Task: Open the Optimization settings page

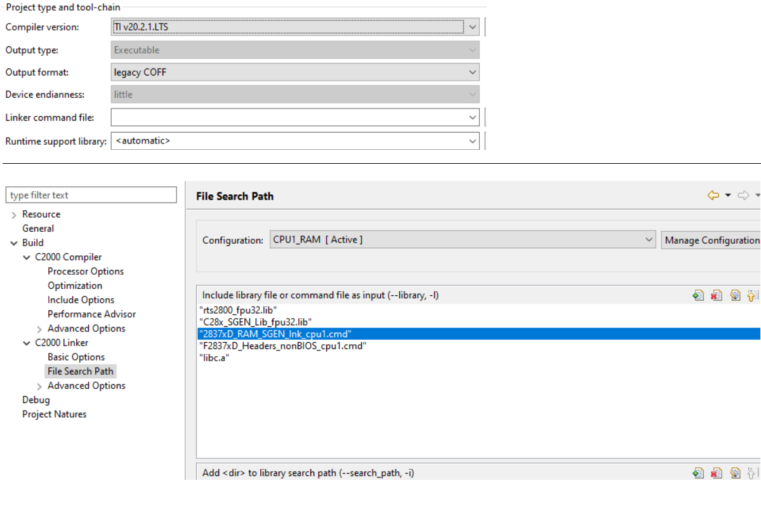Action: 74,285
